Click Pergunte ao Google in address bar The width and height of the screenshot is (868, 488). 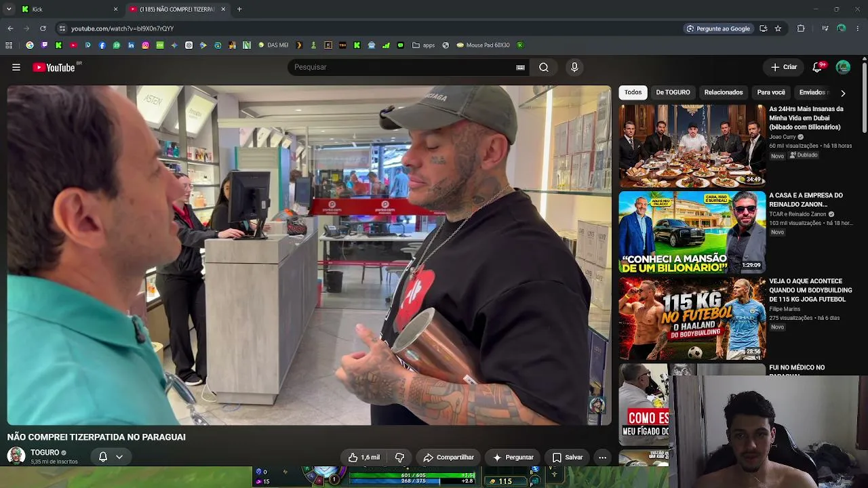pyautogui.click(x=718, y=28)
